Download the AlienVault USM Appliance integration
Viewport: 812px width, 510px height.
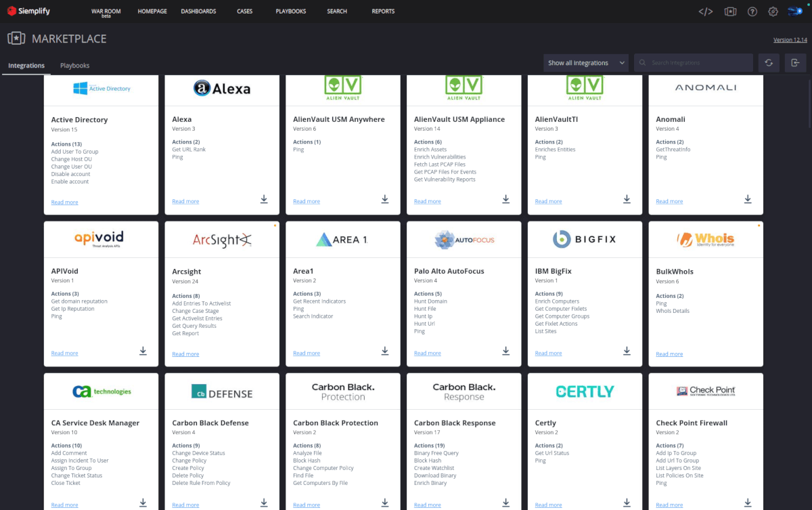point(505,199)
